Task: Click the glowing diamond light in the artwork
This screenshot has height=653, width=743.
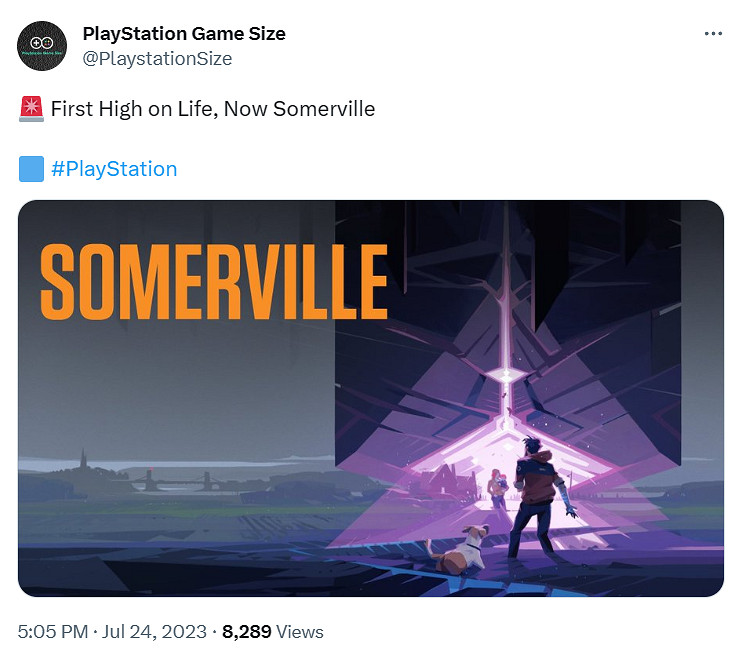Action: [x=507, y=375]
